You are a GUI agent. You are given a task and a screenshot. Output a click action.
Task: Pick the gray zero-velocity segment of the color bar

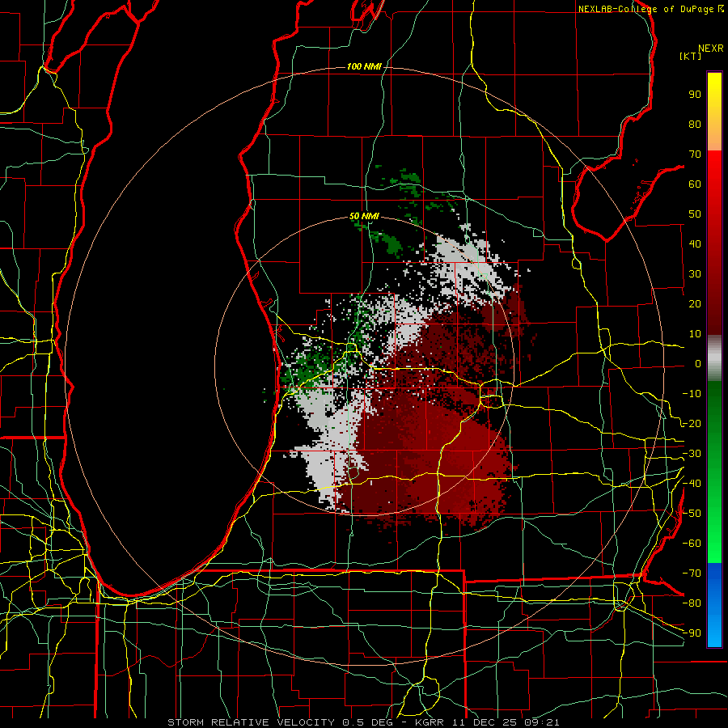(714, 358)
